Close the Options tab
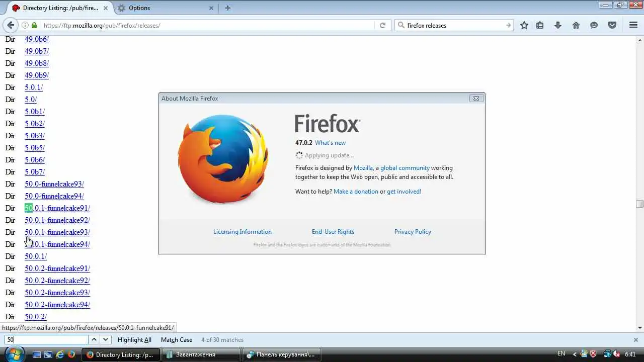Image resolution: width=644 pixels, height=362 pixels. (x=211, y=8)
